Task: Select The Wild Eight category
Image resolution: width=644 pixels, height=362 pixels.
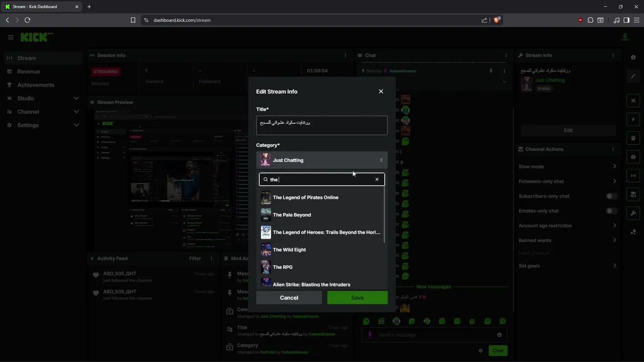Action: (321, 250)
